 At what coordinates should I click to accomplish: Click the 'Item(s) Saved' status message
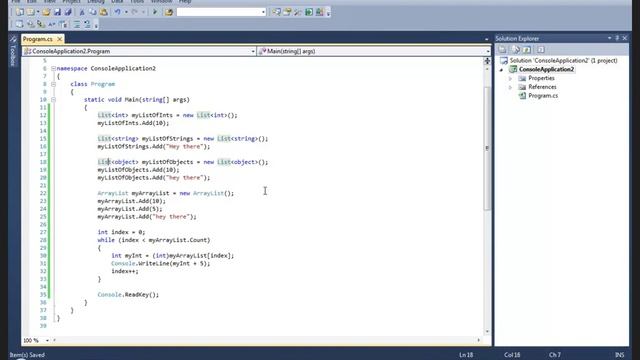coord(27,355)
